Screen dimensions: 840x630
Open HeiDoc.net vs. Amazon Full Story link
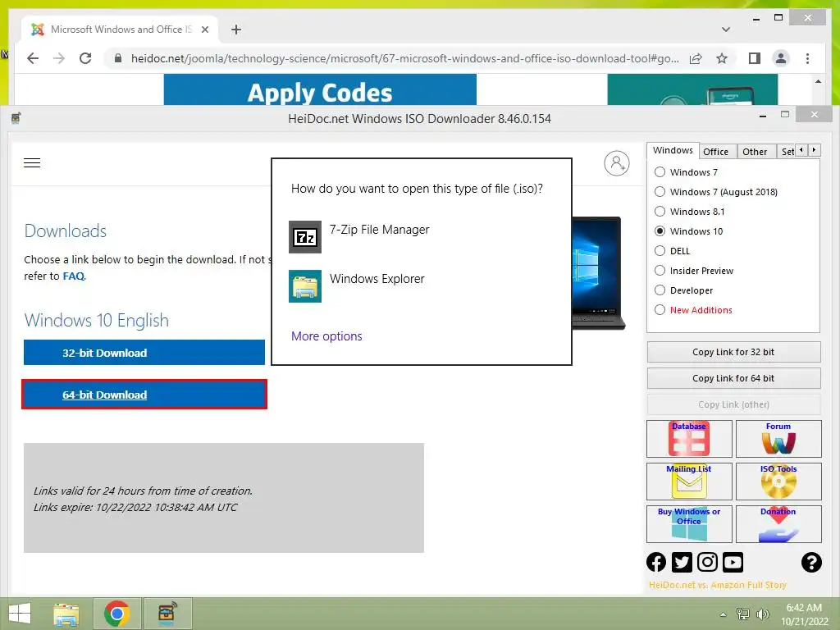click(717, 585)
